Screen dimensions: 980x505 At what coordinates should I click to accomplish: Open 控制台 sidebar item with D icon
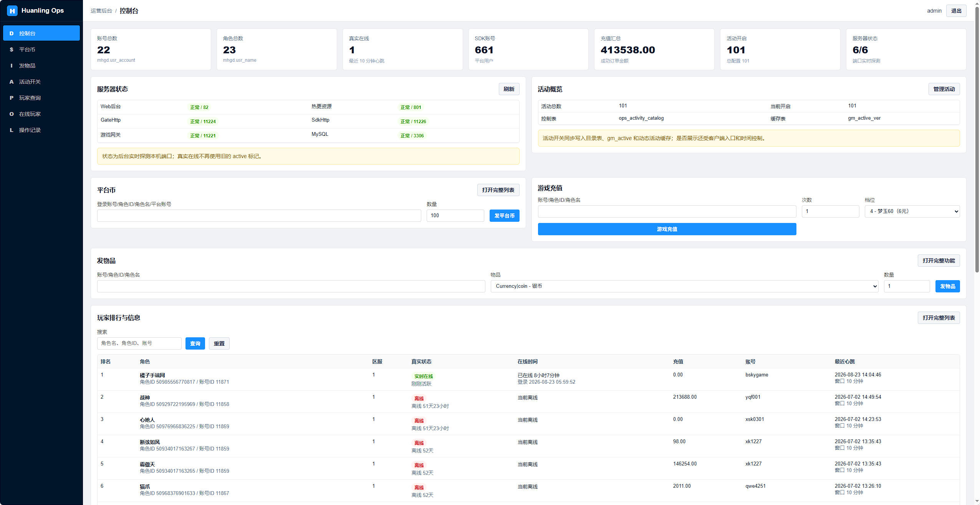[41, 33]
